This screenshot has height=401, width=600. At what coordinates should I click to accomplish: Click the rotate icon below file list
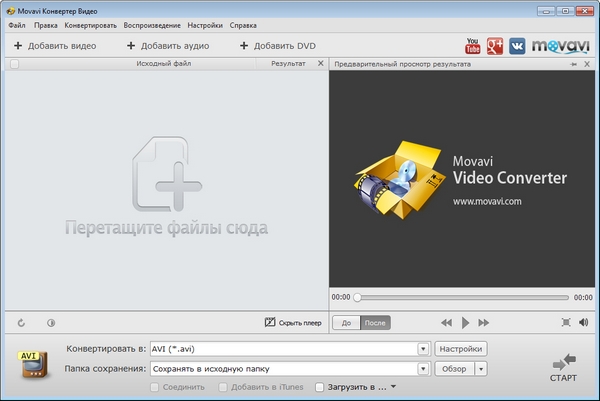(x=21, y=323)
